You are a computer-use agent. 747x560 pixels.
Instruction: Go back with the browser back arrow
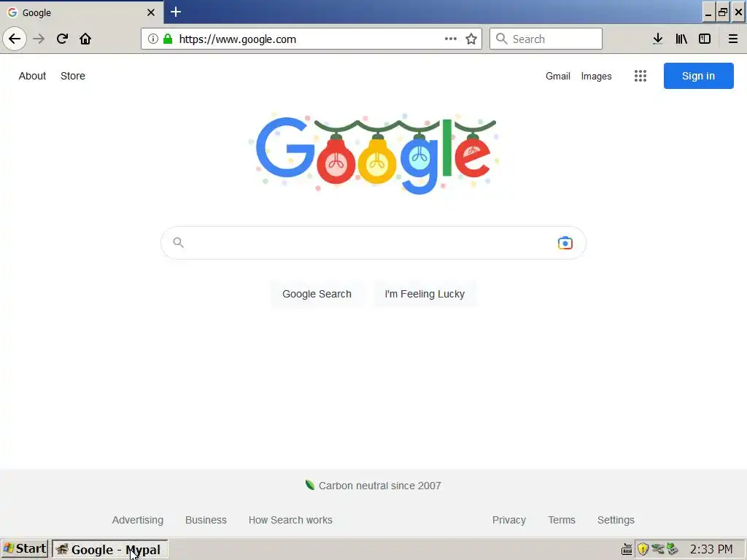coord(15,39)
